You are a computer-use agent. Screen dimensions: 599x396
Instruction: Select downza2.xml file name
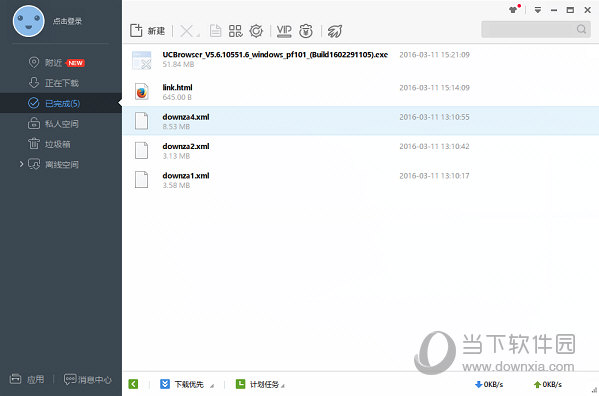click(x=186, y=146)
